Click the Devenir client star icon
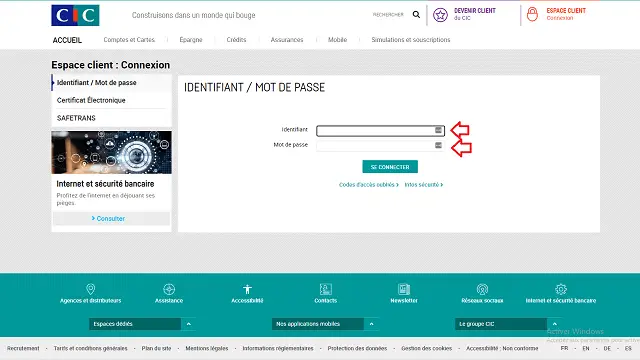The width and height of the screenshot is (640, 360). click(x=440, y=15)
